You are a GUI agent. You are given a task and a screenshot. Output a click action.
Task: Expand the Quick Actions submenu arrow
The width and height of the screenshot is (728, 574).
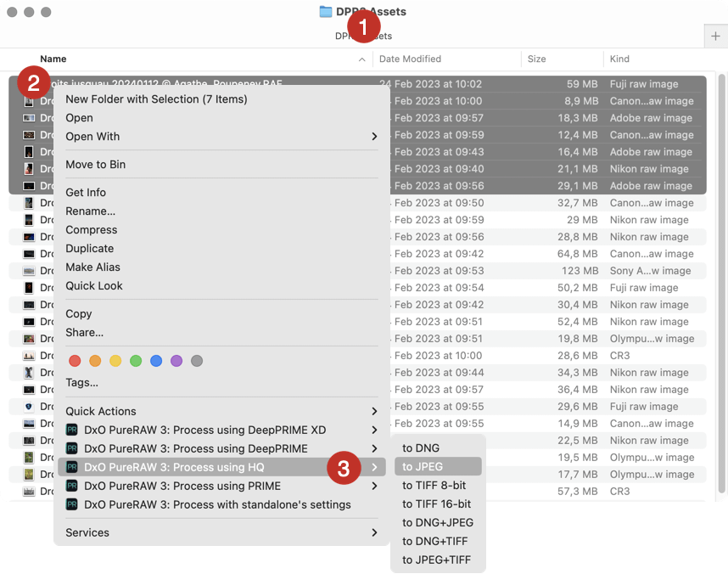[x=374, y=411]
